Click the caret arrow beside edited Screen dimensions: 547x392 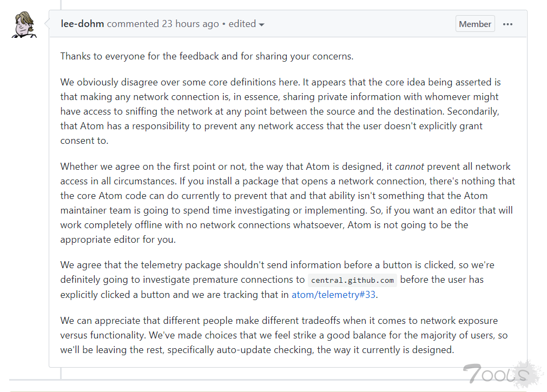(262, 24)
